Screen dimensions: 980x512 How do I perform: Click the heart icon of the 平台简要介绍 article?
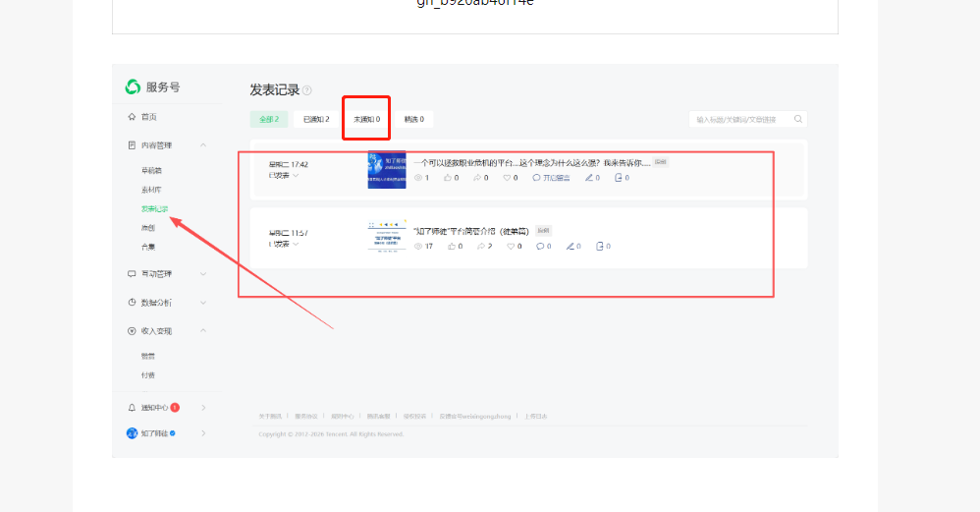[x=511, y=247]
